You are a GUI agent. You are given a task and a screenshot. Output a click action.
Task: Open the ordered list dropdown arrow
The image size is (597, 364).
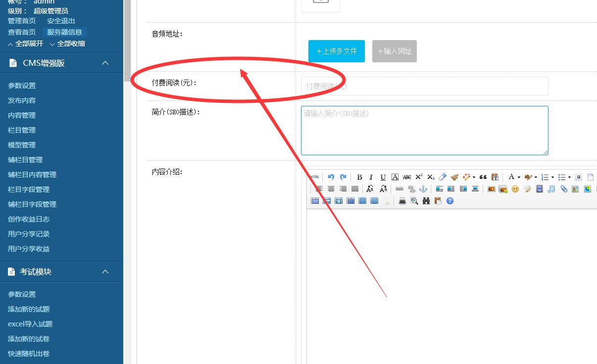tap(552, 178)
